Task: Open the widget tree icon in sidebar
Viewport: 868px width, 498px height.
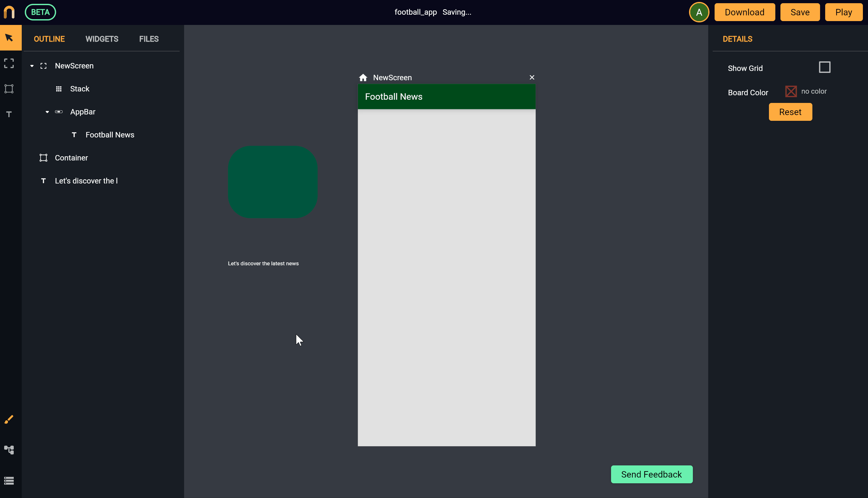Action: point(9,450)
